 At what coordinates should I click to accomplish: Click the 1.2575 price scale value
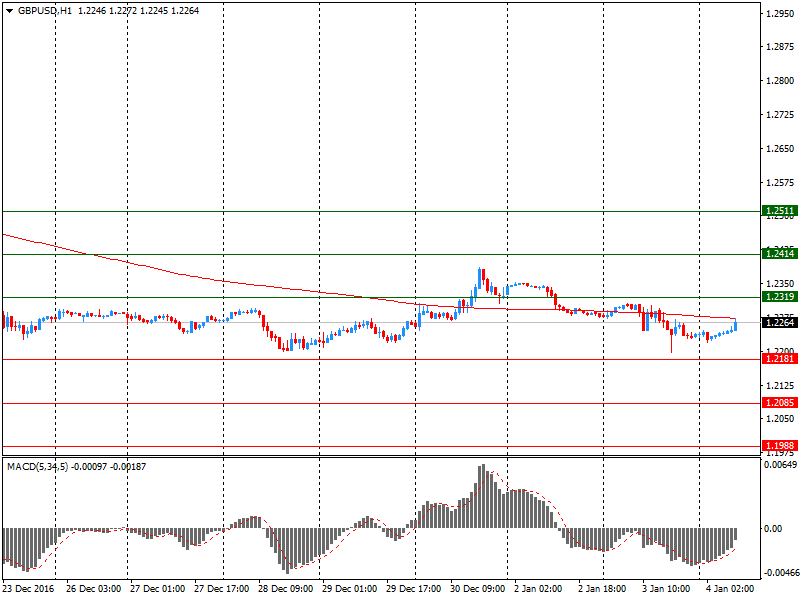click(x=780, y=183)
